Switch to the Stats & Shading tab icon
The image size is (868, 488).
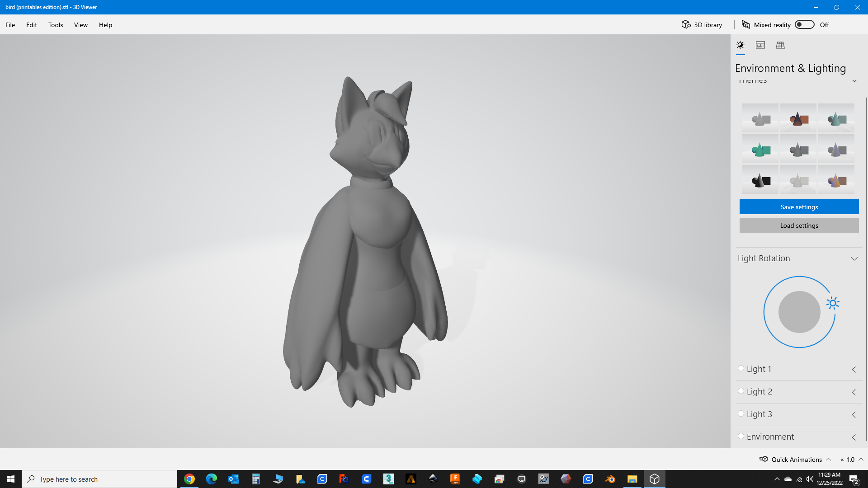[760, 45]
